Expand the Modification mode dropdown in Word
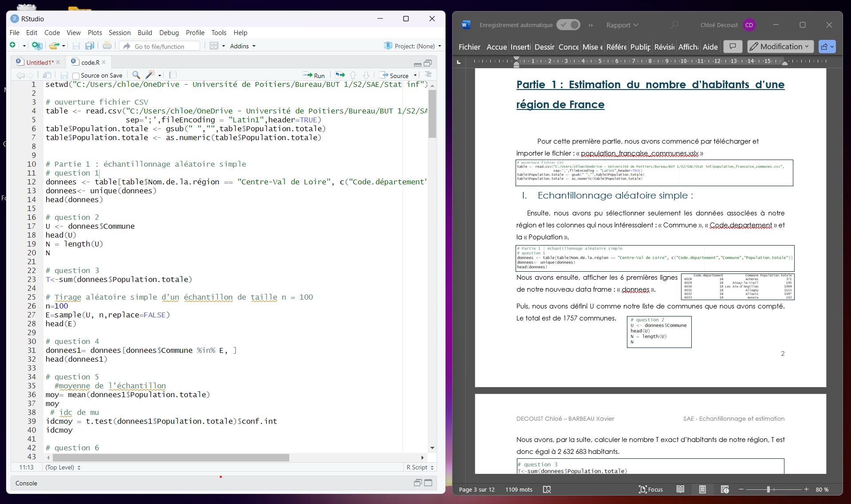 (806, 46)
